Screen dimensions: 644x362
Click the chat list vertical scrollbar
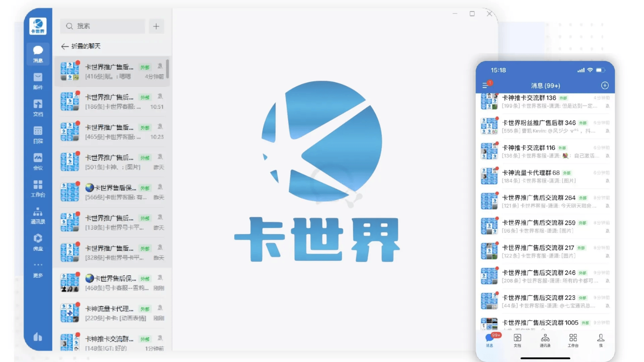[167, 69]
